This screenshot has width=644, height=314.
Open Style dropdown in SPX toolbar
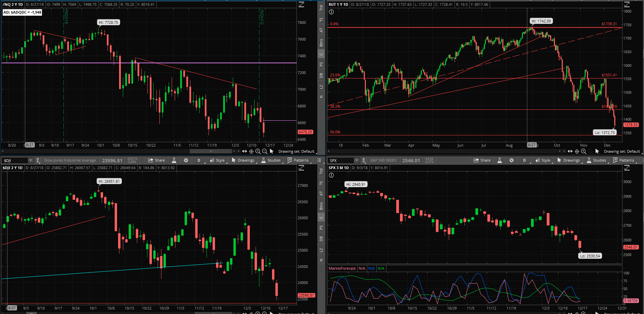(543, 160)
